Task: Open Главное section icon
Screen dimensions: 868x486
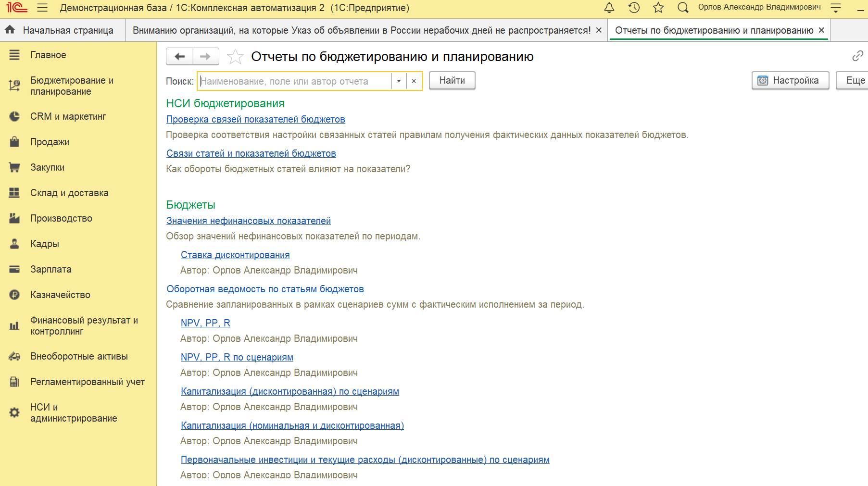Action: click(x=14, y=55)
